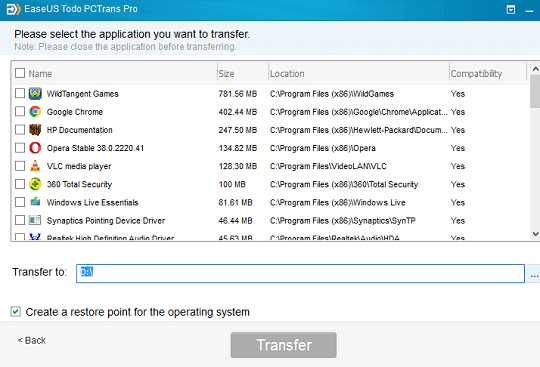540x367 pixels.
Task: Open the title bar dropdown menu button
Action: pyautogui.click(x=511, y=10)
